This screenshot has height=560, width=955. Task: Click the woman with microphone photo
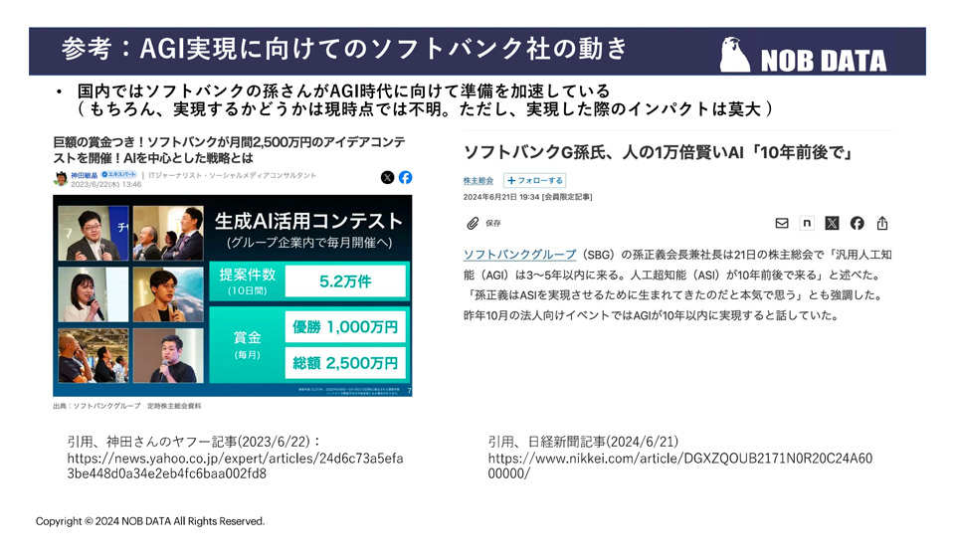94,294
